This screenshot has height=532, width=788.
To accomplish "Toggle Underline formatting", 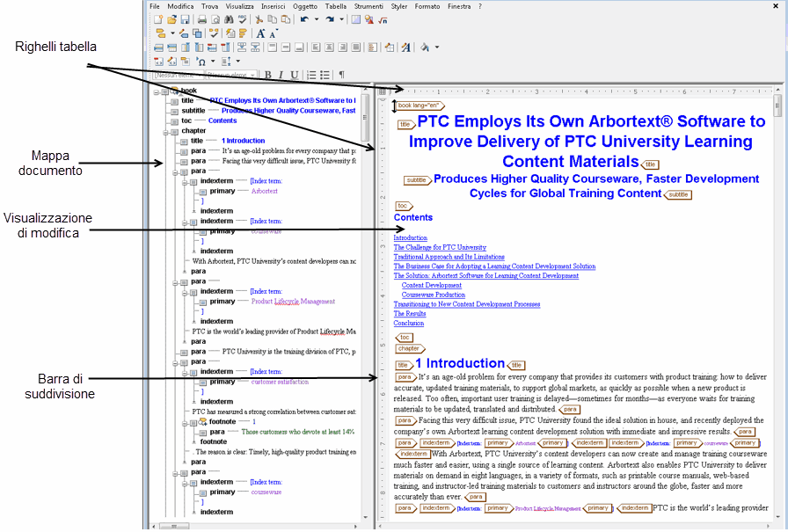I will pyautogui.click(x=295, y=75).
